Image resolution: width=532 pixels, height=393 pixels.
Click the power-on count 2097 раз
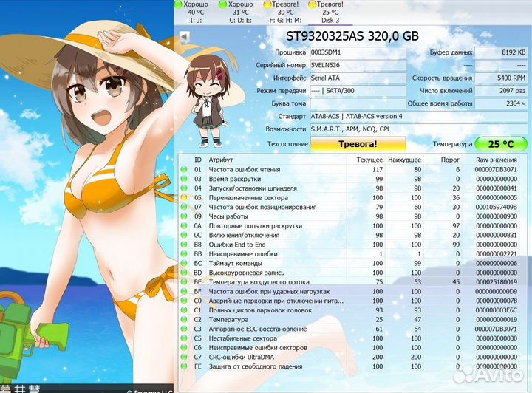(501, 91)
